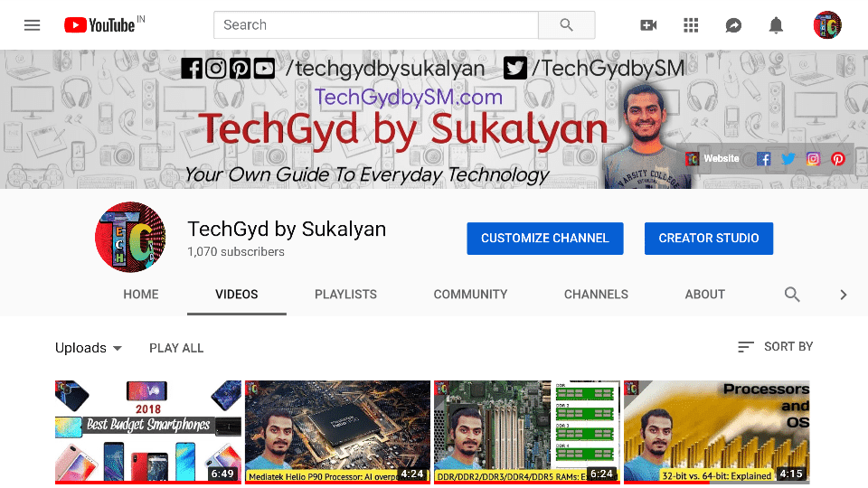Viewport: 868px width, 488px height.
Task: Expand the Uploads dropdown
Action: point(89,348)
